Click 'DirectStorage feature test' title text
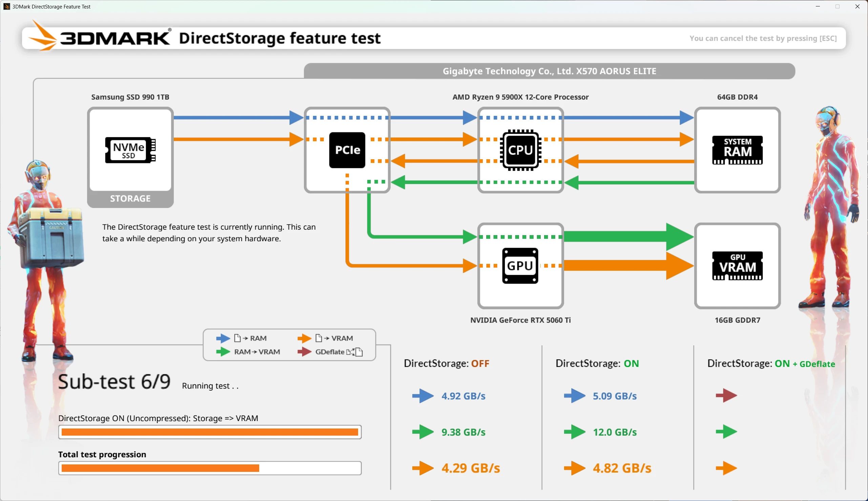Screen dimensions: 868x501 click(280, 38)
